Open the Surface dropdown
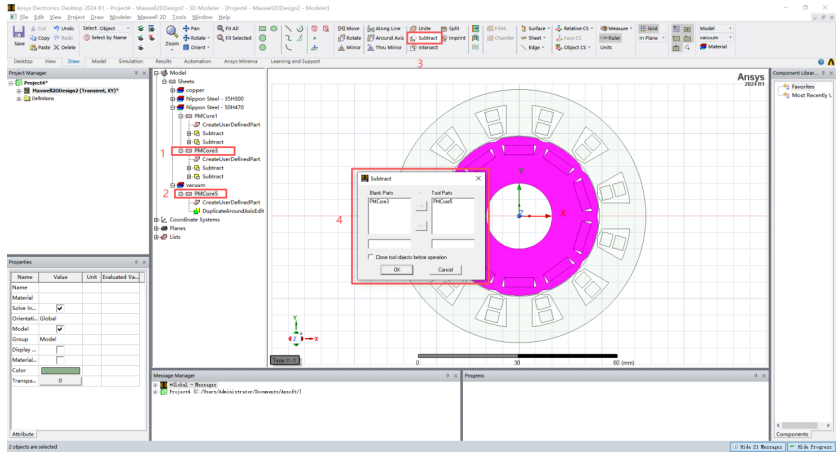 coord(548,28)
